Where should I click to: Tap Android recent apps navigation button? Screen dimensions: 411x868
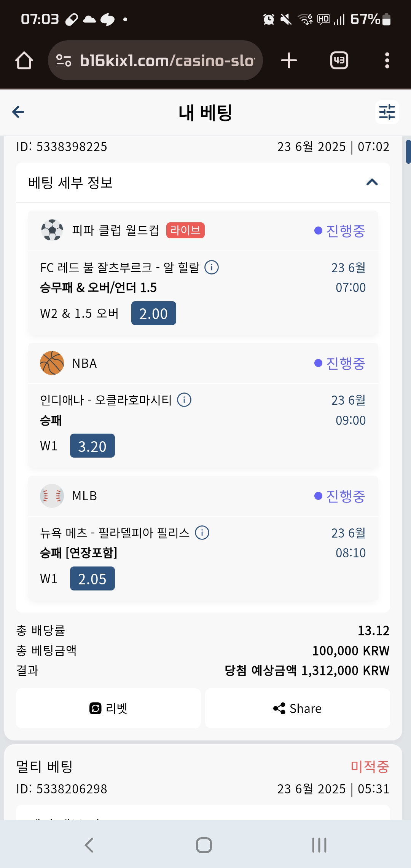coord(319,845)
